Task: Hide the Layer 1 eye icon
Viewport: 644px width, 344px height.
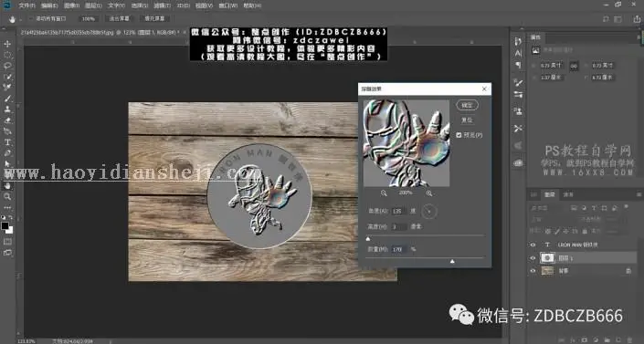Action: pos(533,258)
